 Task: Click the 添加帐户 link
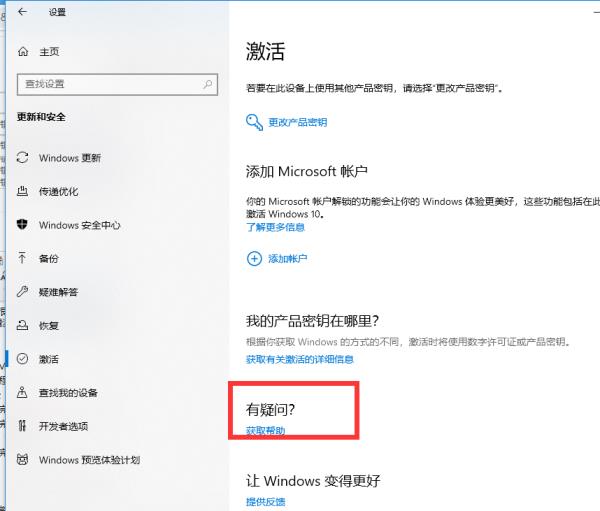coord(288,259)
